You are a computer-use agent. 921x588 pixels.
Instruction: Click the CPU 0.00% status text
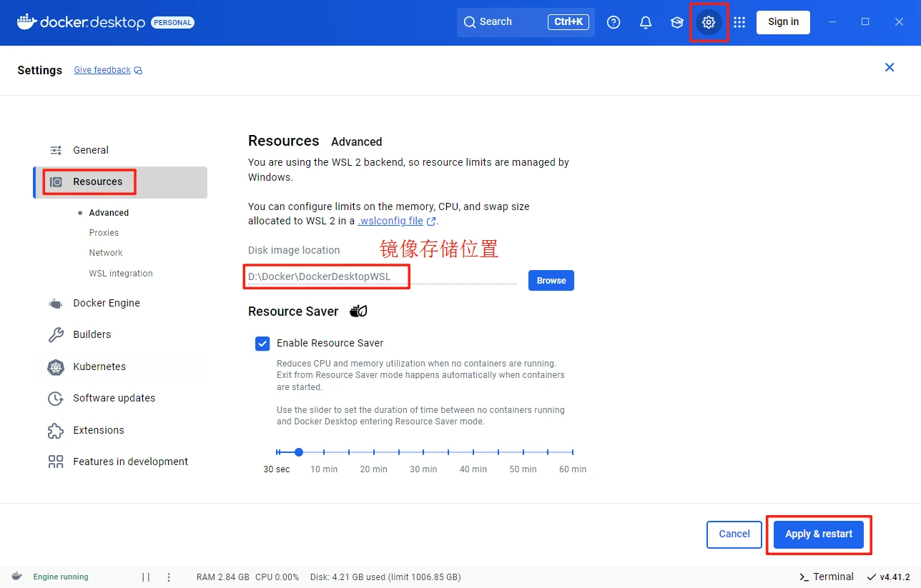pyautogui.click(x=277, y=577)
